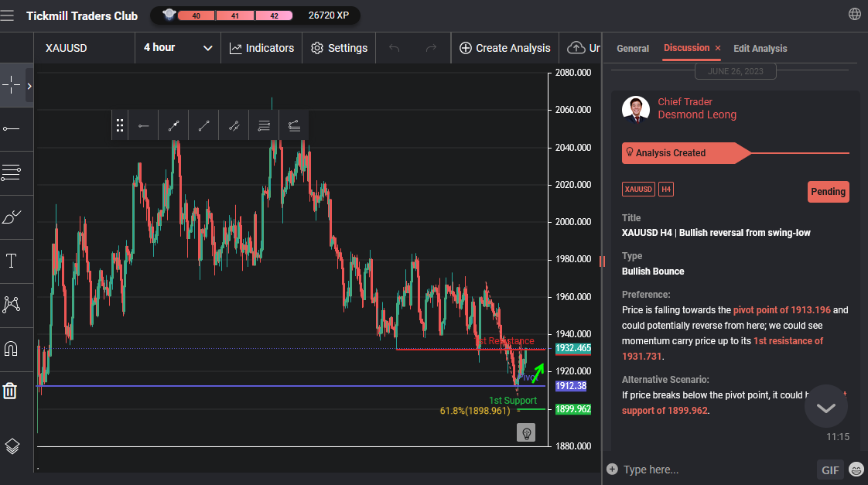Open the Indicators menu
Screen dimensions: 868x485
pos(261,48)
